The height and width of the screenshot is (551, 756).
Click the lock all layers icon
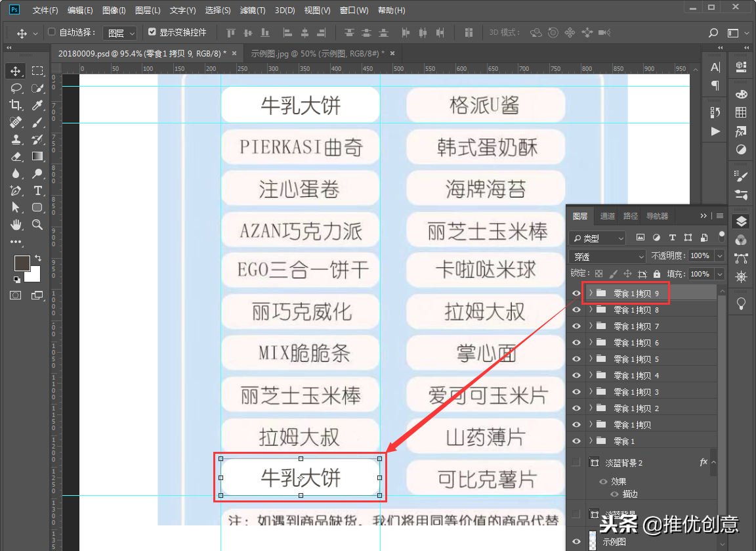(657, 274)
